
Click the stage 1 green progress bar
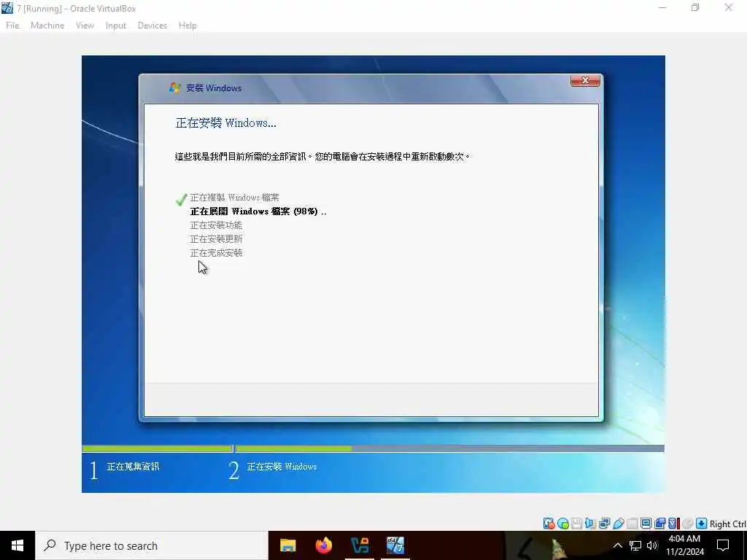click(x=158, y=448)
